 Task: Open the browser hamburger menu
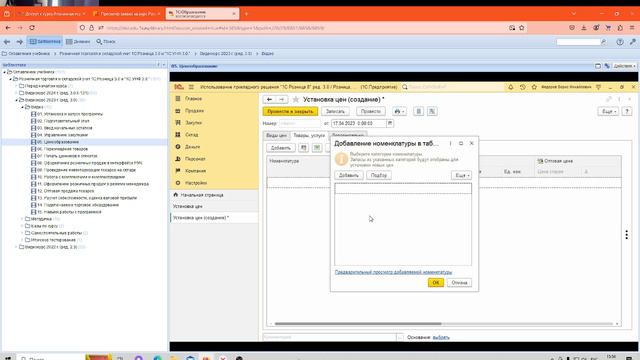click(x=632, y=28)
